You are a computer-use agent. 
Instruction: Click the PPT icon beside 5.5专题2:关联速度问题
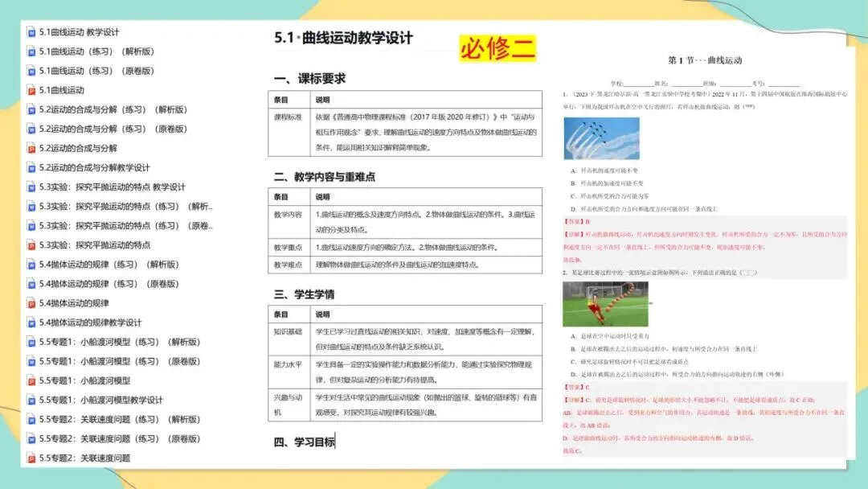point(31,458)
